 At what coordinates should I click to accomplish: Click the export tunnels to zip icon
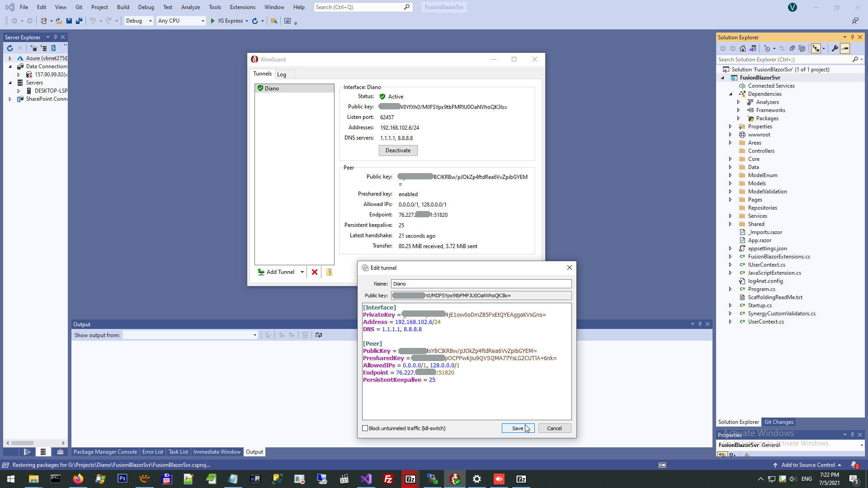(x=329, y=272)
